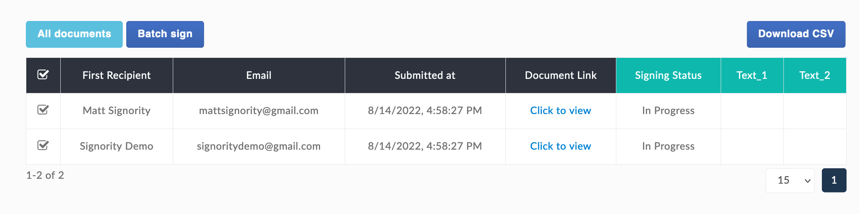Click the mattsignority@gmail.com email cell
Screen dimensions: 868x216
click(x=259, y=111)
